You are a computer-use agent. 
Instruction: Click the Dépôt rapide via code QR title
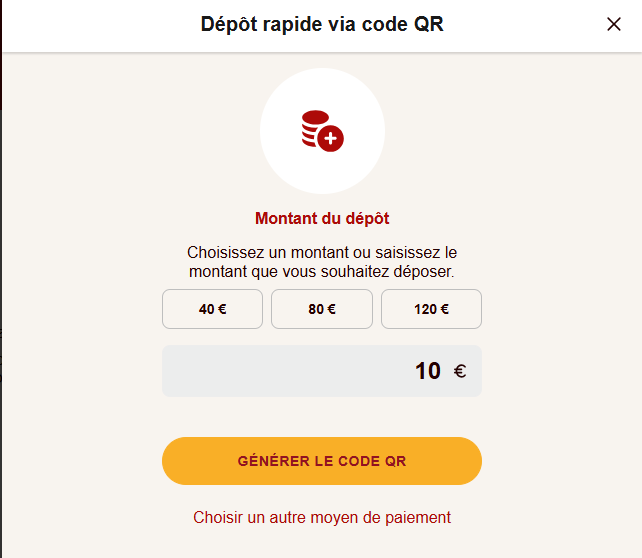[x=322, y=24]
